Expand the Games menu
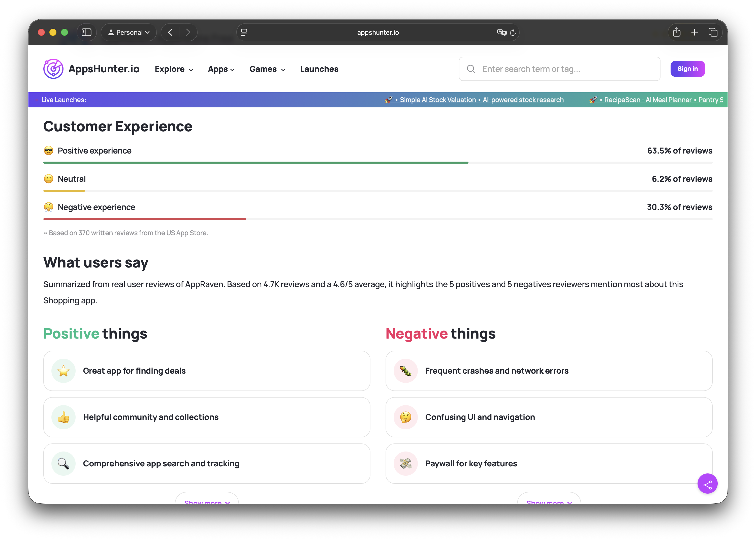Image resolution: width=756 pixels, height=541 pixels. (x=267, y=69)
